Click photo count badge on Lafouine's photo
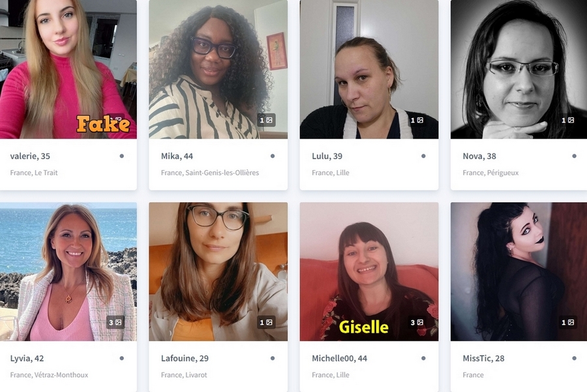Viewport: 587px width, 392px height. coord(266,322)
